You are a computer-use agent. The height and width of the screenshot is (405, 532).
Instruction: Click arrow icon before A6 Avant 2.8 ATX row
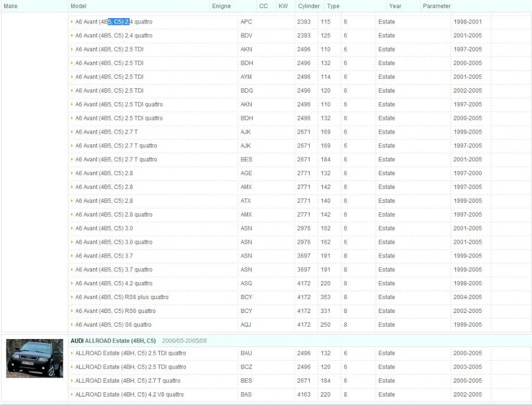pyautogui.click(x=72, y=201)
